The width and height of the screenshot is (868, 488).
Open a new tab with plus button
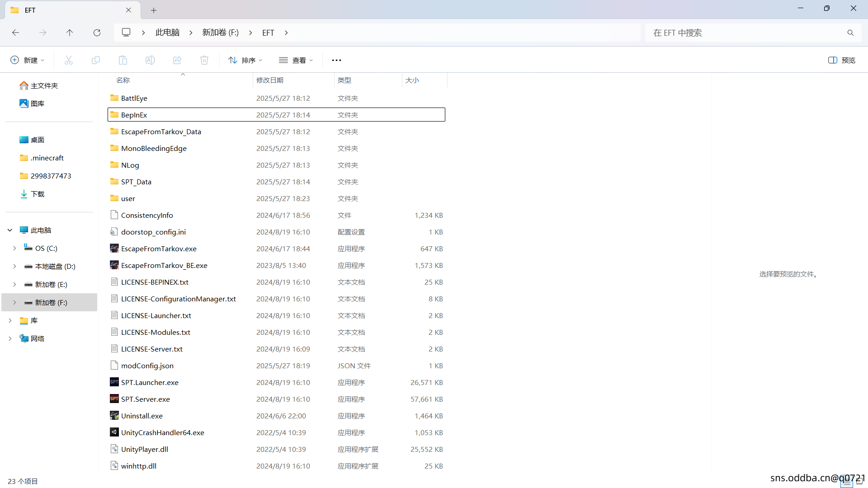coord(154,10)
